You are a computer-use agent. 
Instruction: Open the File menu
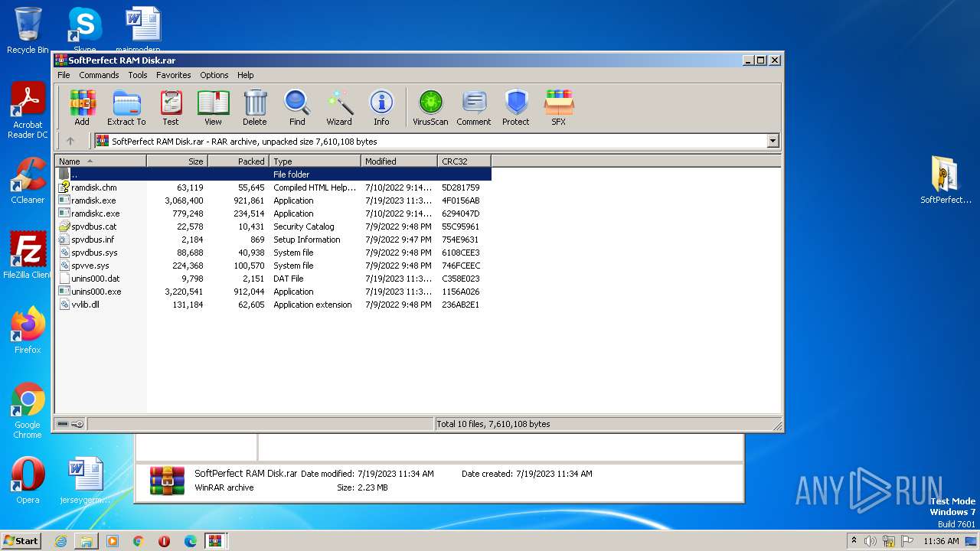(64, 75)
